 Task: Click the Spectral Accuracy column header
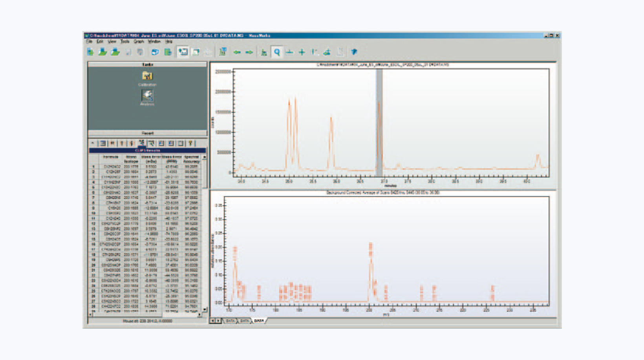191,159
